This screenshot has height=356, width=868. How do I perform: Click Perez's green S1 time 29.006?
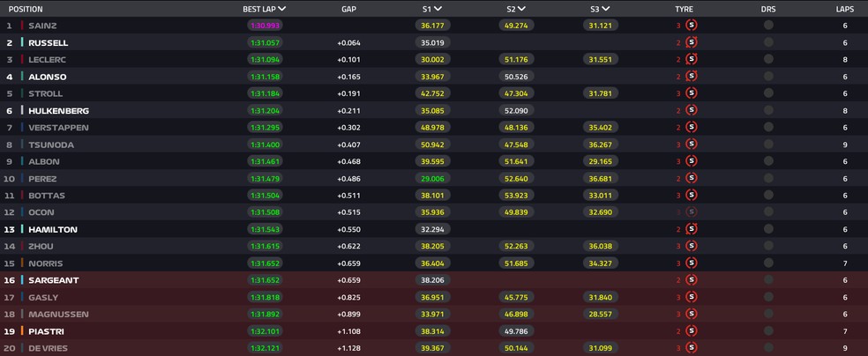point(432,178)
